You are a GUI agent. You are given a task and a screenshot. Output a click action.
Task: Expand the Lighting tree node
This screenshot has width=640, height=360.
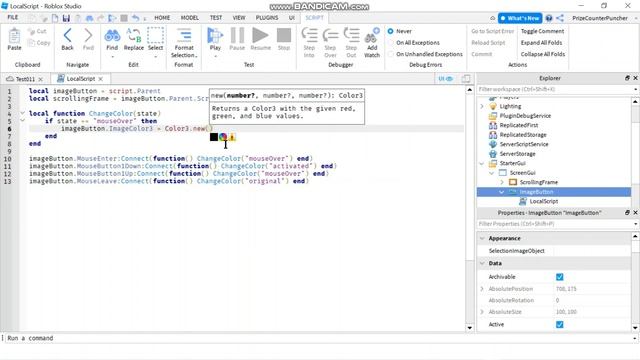[x=482, y=106]
